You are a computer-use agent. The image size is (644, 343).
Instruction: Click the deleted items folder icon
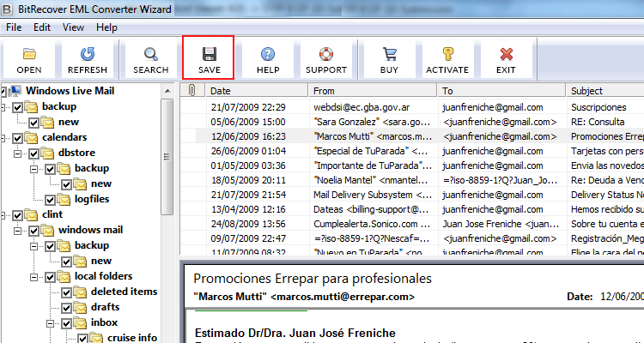(x=81, y=292)
